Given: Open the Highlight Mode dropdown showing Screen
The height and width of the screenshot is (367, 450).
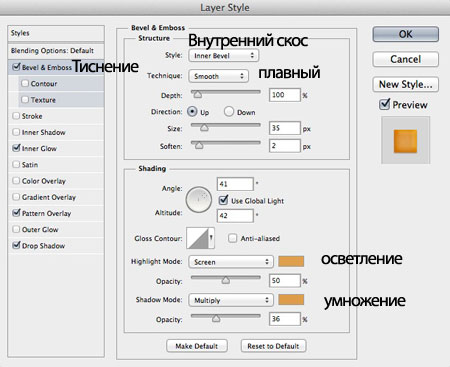Looking at the screenshot, I should point(231,262).
